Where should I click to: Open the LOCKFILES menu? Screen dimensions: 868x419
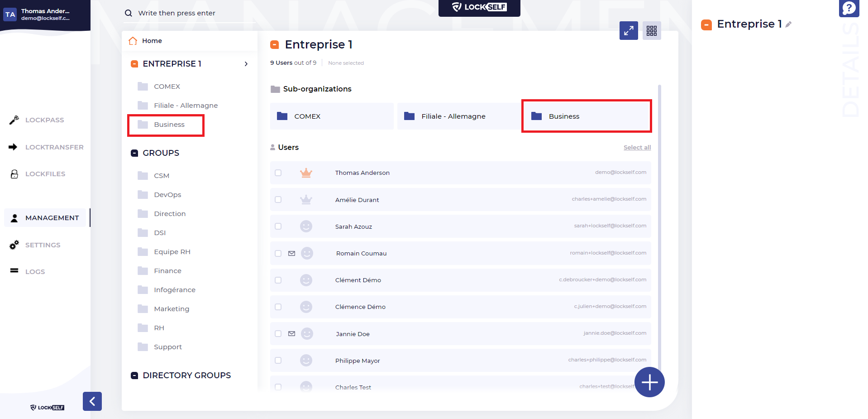(45, 174)
